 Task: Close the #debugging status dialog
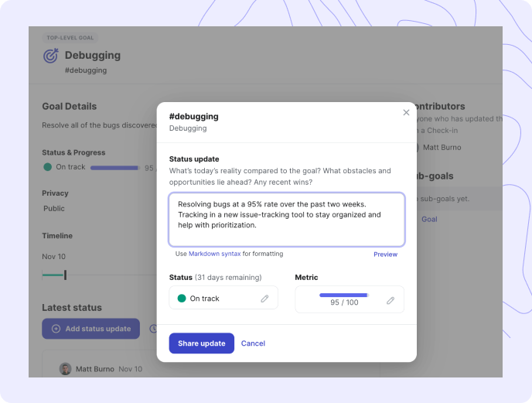click(x=406, y=112)
